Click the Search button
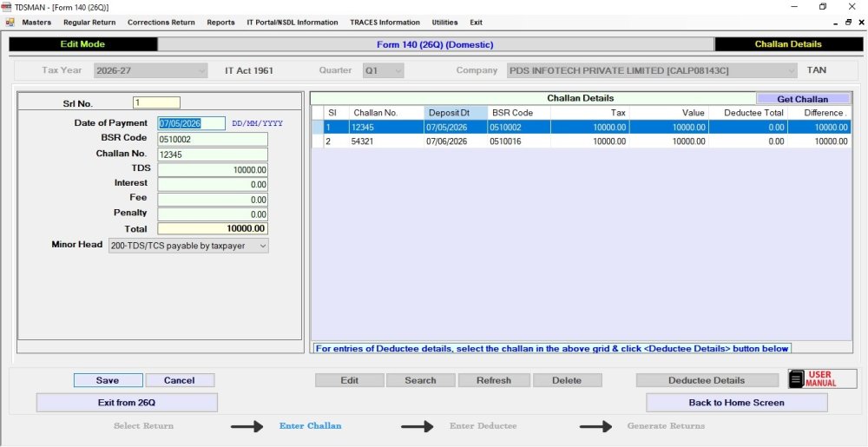The image size is (868, 447). [420, 381]
